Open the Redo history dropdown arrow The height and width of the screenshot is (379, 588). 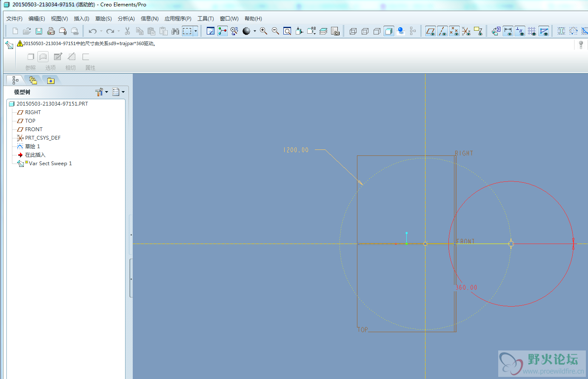click(118, 31)
